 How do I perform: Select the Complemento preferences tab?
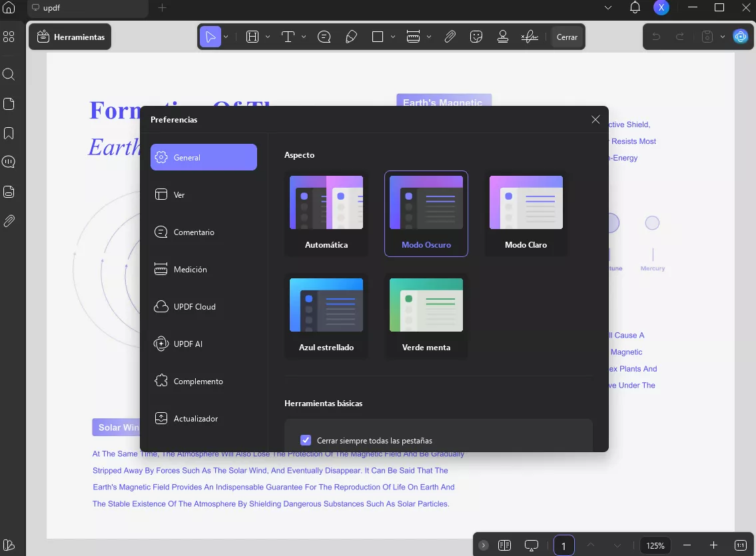tap(203, 381)
